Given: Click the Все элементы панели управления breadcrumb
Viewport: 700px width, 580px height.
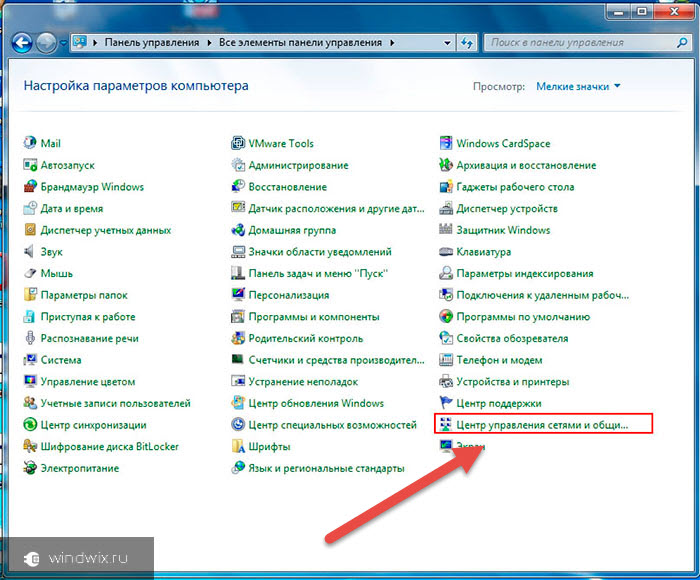Looking at the screenshot, I should pos(300,42).
